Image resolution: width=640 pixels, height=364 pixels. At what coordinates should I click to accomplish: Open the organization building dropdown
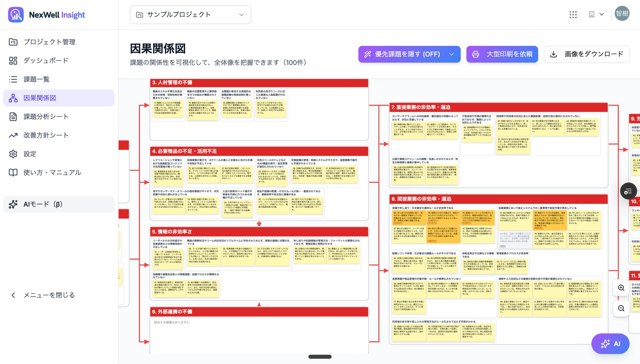coord(596,14)
